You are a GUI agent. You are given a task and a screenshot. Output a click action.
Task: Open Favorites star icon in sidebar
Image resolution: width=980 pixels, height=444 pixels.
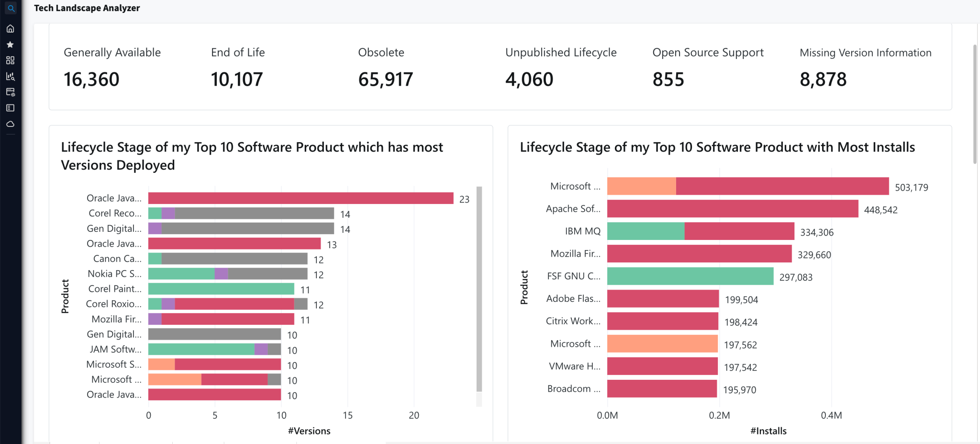[10, 45]
